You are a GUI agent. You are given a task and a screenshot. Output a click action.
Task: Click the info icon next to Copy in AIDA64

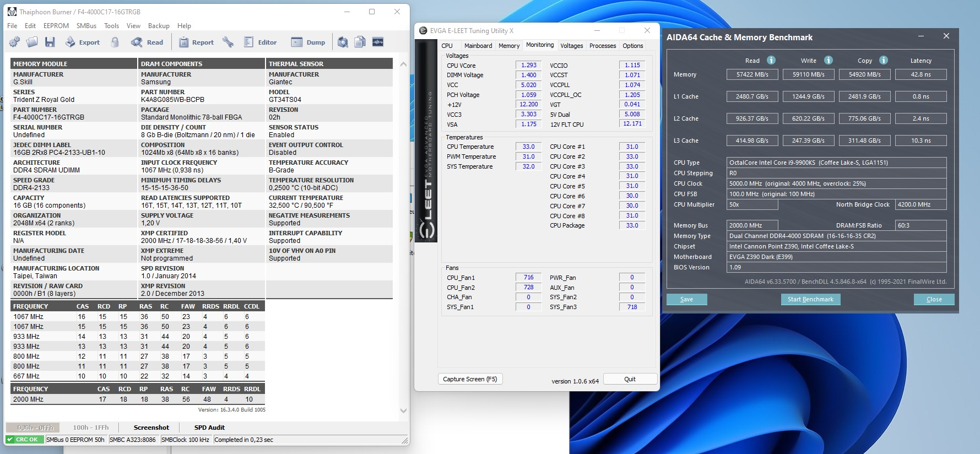tap(884, 60)
